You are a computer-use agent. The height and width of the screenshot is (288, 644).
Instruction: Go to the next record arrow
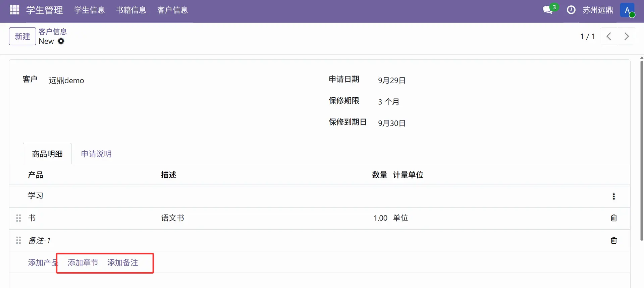[626, 36]
